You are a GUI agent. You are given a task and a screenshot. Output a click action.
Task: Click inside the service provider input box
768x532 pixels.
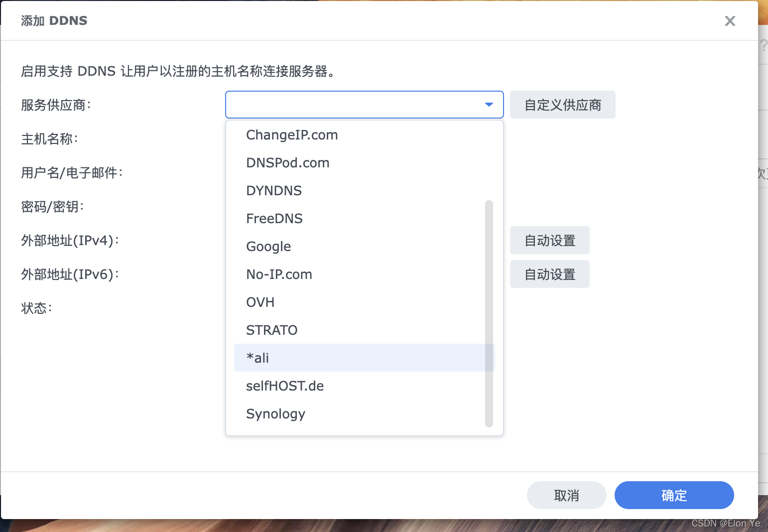[x=349, y=105]
